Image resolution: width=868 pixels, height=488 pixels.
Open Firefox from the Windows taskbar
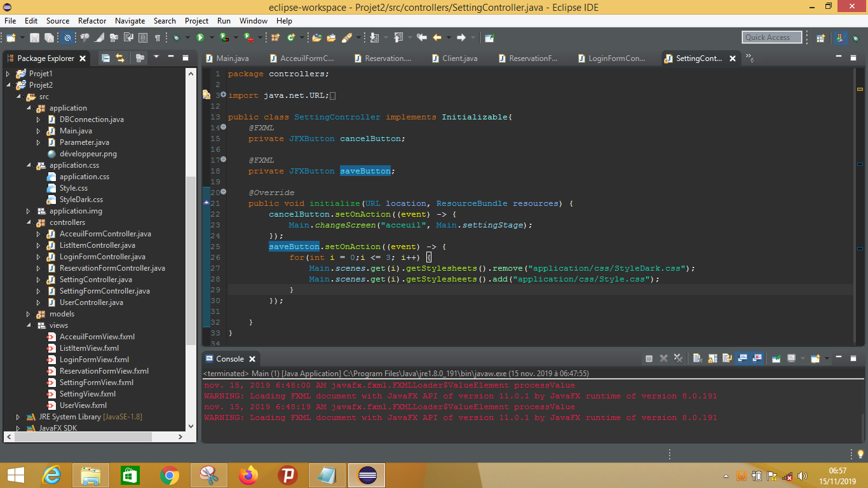pyautogui.click(x=249, y=475)
